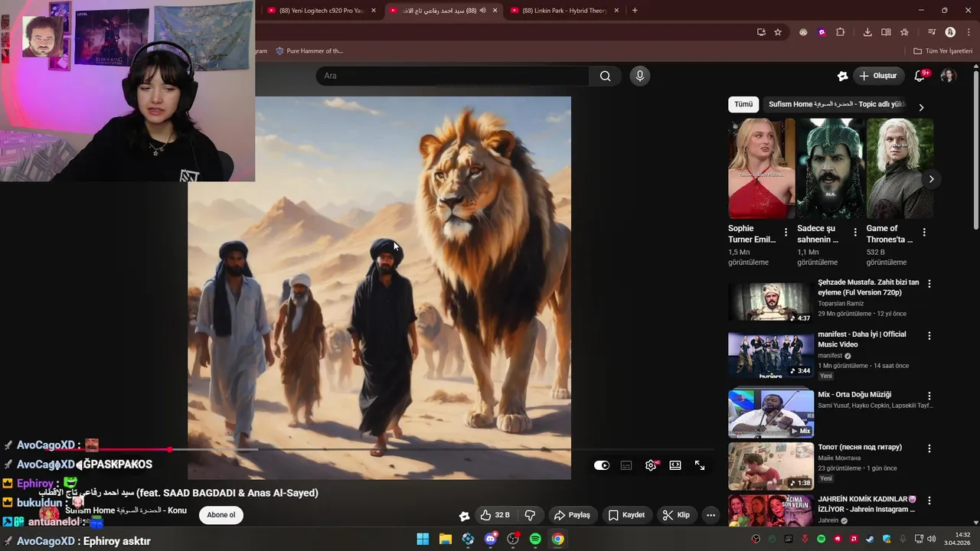Click the taskbar volume speaker icon
Image resolution: width=980 pixels, height=551 pixels.
(x=932, y=539)
